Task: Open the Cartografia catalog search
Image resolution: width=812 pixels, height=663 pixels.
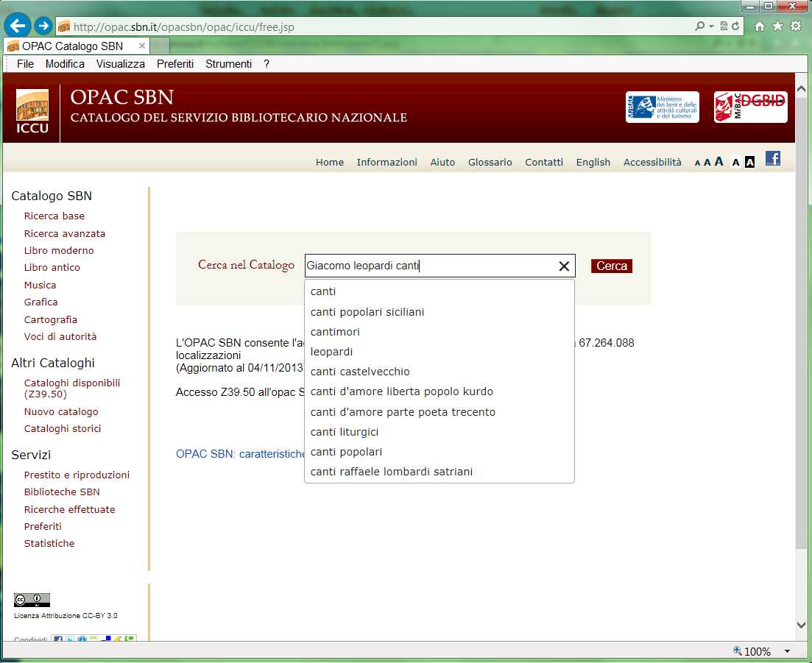Action: (x=51, y=320)
